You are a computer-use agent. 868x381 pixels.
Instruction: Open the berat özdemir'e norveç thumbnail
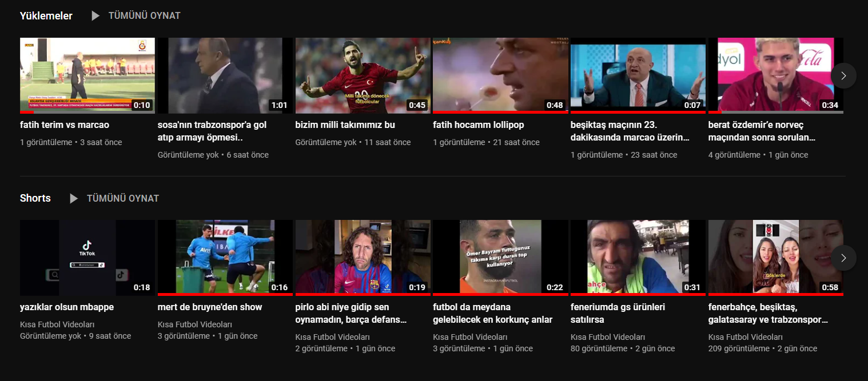(x=776, y=76)
